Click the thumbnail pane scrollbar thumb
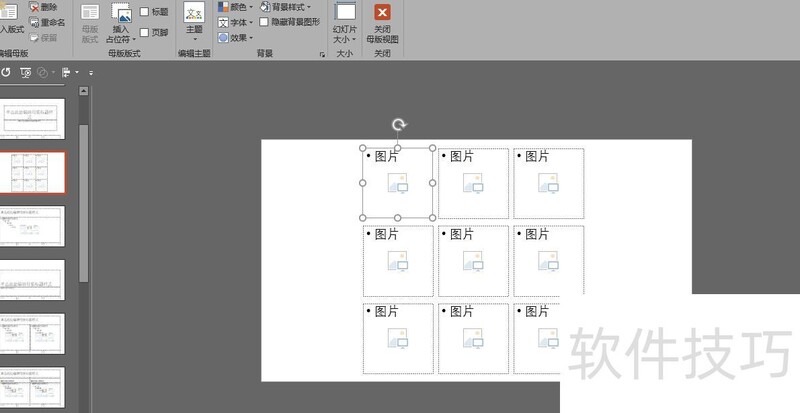 pyautogui.click(x=84, y=203)
